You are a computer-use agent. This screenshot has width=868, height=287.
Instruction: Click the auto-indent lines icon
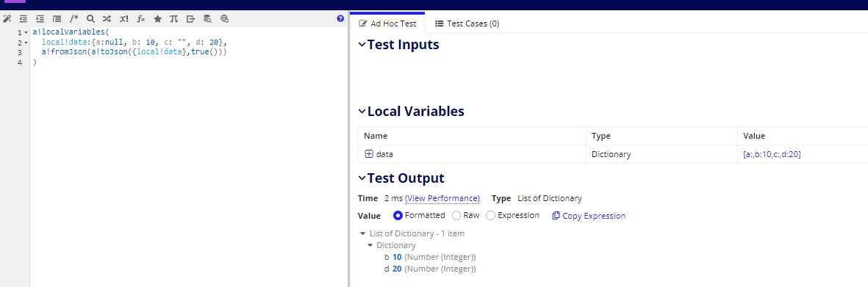pos(57,19)
